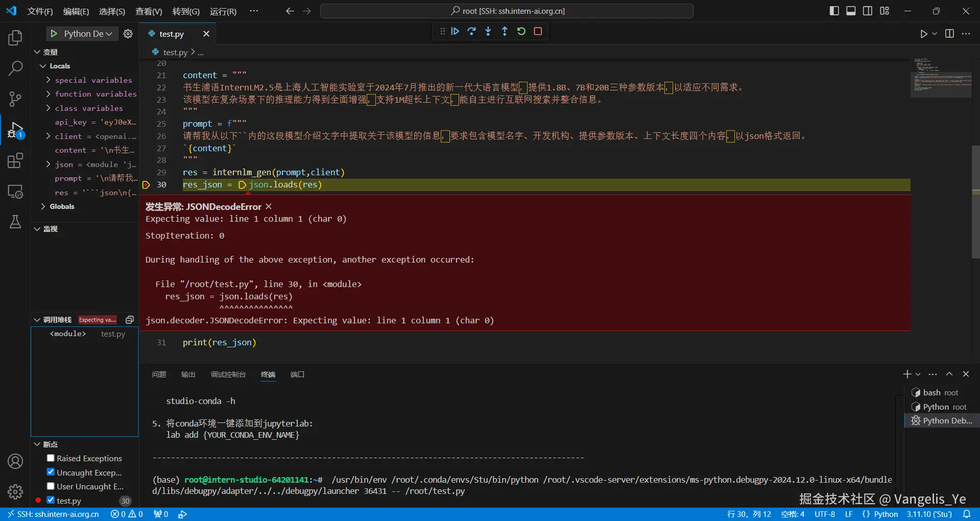The image size is (980, 521).
Task: Step into in the debug toolbar
Action: [488, 31]
